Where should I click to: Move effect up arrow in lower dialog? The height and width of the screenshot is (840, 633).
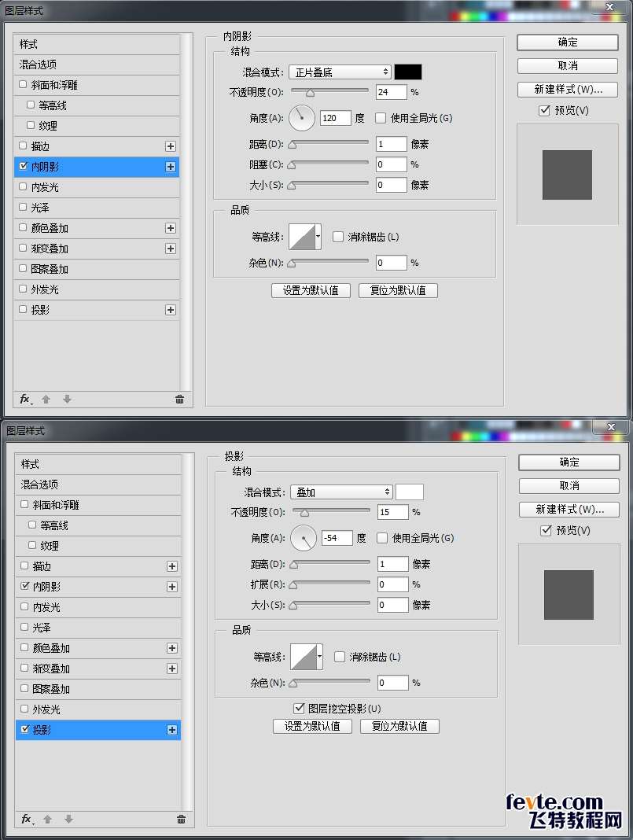pos(48,819)
